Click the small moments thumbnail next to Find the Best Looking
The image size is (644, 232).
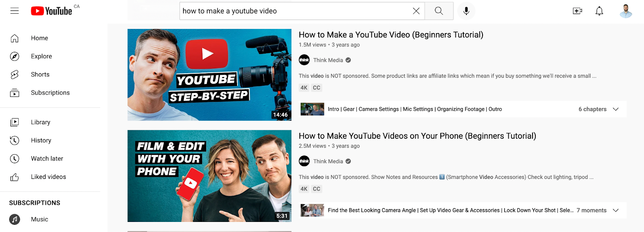click(312, 210)
